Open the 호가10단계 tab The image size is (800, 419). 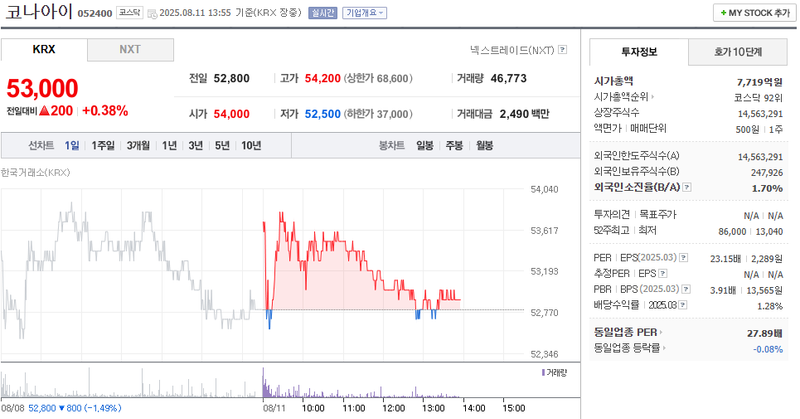pos(738,52)
